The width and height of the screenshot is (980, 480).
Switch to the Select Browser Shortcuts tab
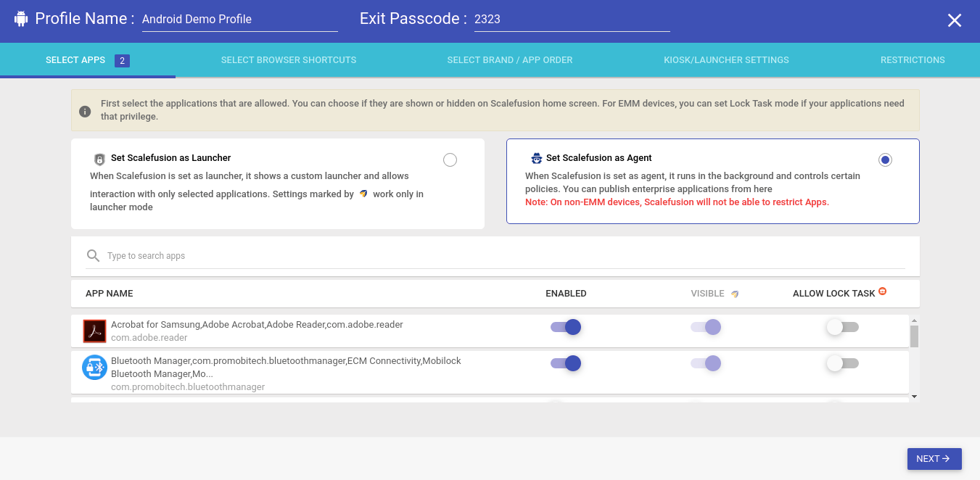pos(289,60)
